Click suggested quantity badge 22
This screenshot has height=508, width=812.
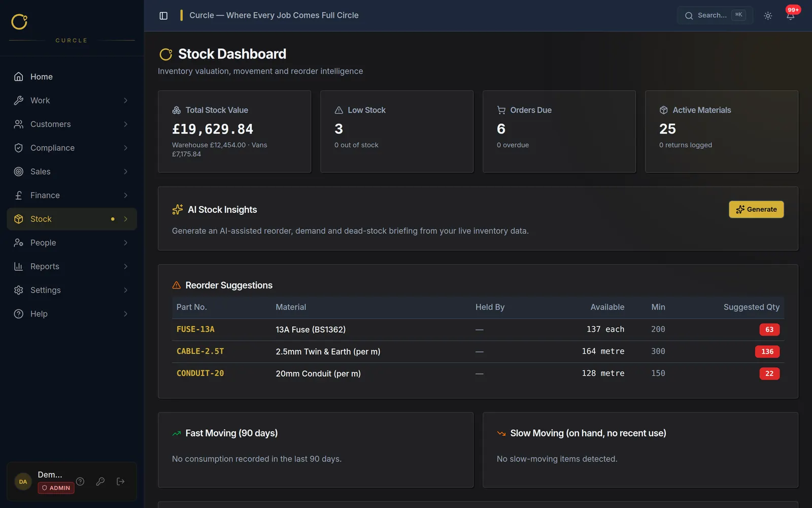769,373
